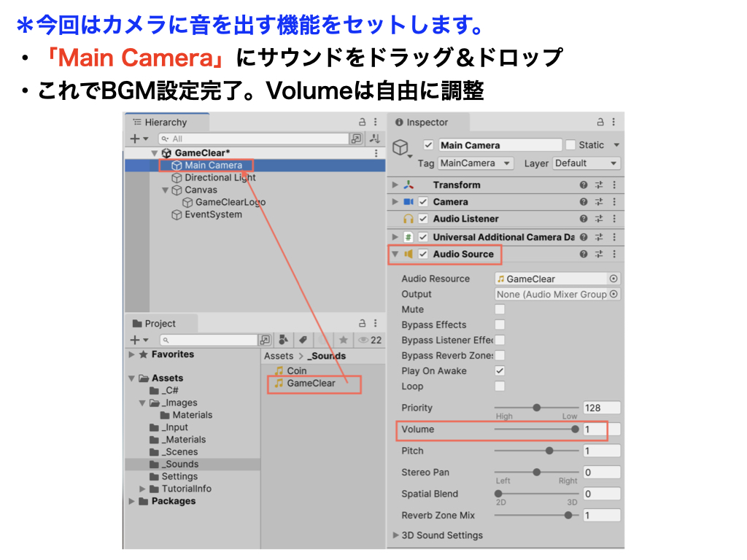Select the Coin audio clip asset
The height and width of the screenshot is (560, 747).
296,370
